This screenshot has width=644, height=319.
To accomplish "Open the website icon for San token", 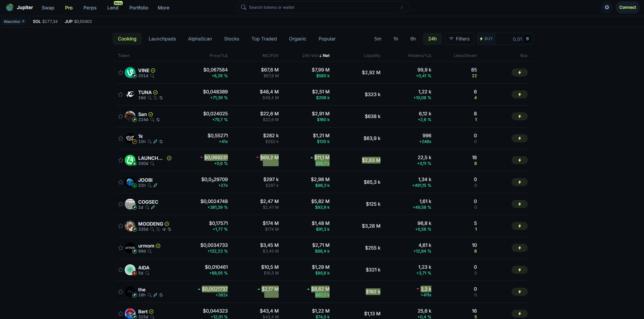I will pyautogui.click(x=158, y=120).
